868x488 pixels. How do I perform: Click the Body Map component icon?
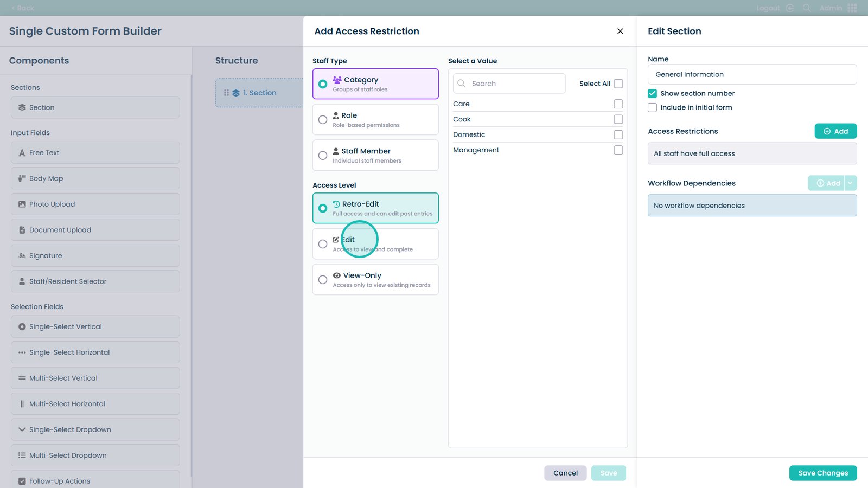22,178
